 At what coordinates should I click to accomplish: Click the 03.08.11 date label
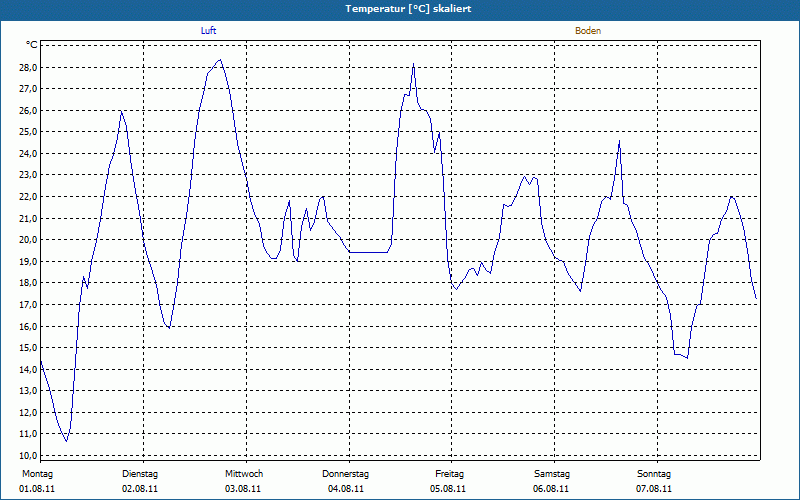[243, 489]
